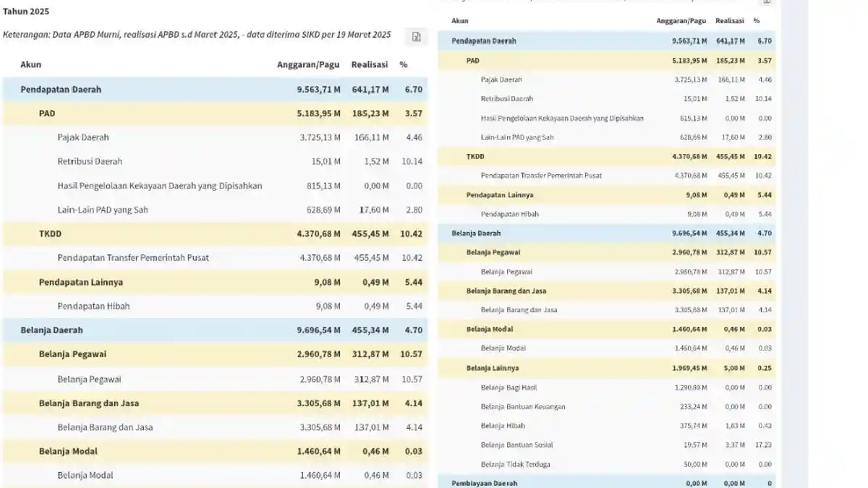Click '%' column header in left table

pyautogui.click(x=404, y=65)
